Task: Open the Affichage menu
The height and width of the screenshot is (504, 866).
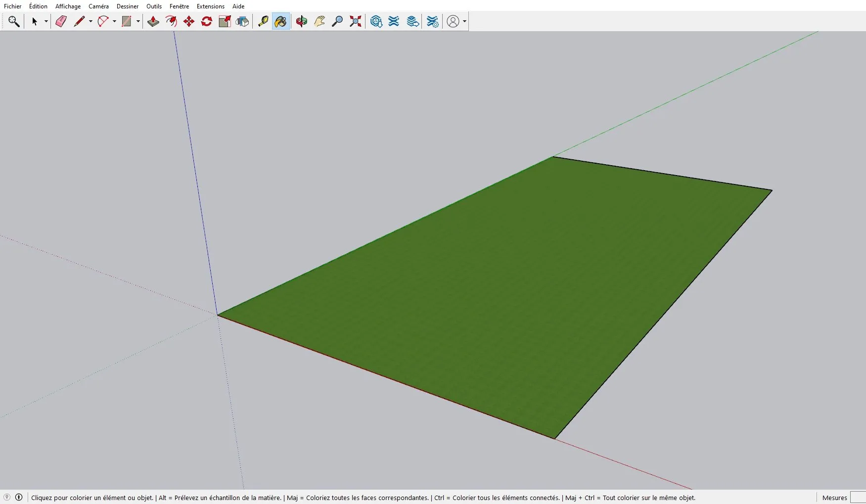Action: coord(68,6)
